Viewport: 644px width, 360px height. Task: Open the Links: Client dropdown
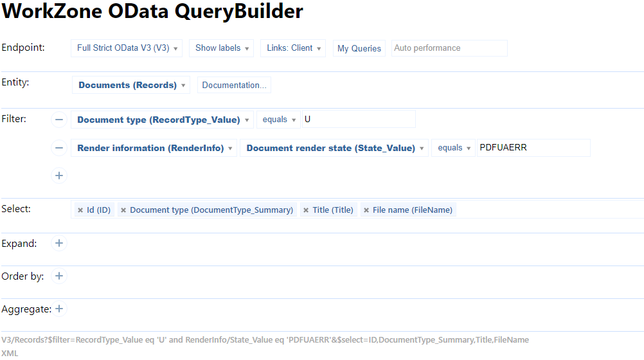[x=293, y=48]
